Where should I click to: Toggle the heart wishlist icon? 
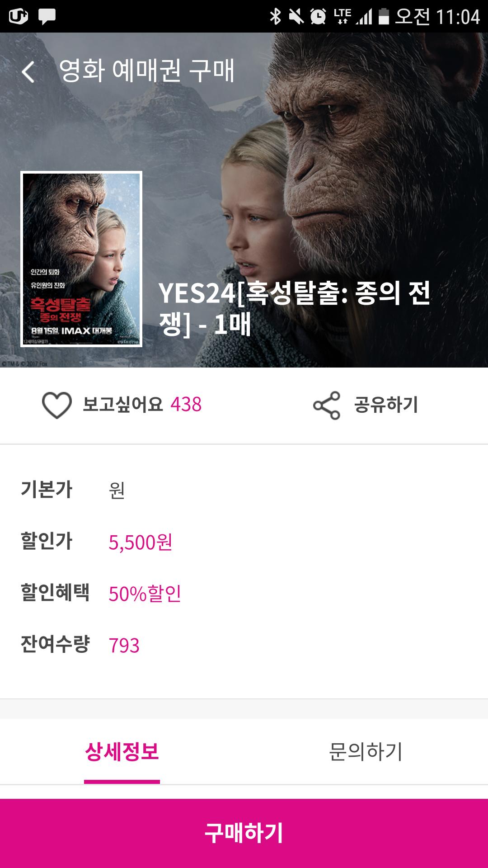click(x=57, y=405)
